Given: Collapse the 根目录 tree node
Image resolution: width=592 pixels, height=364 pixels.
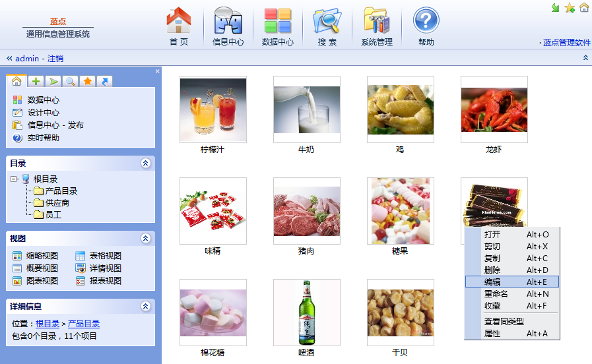Looking at the screenshot, I should 14,179.
